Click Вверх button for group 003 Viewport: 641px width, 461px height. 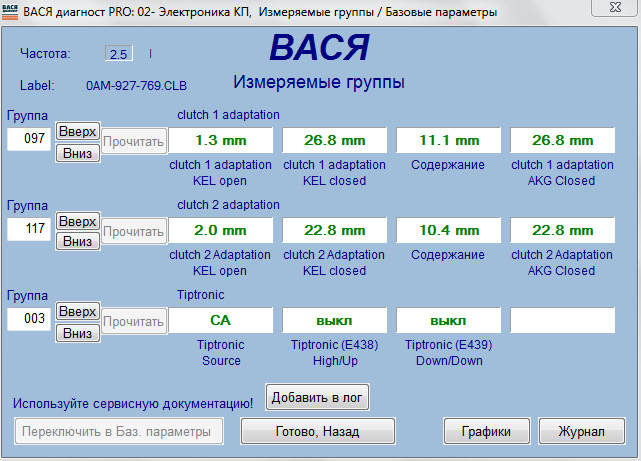click(x=78, y=311)
